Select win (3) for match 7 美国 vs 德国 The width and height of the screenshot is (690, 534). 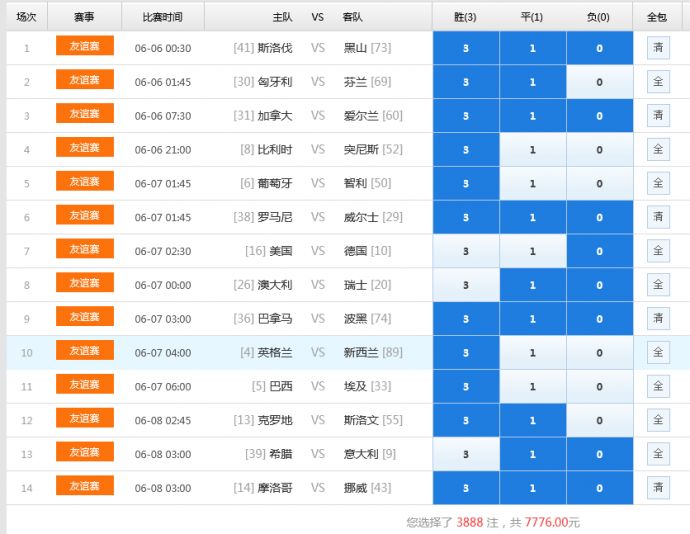(466, 251)
